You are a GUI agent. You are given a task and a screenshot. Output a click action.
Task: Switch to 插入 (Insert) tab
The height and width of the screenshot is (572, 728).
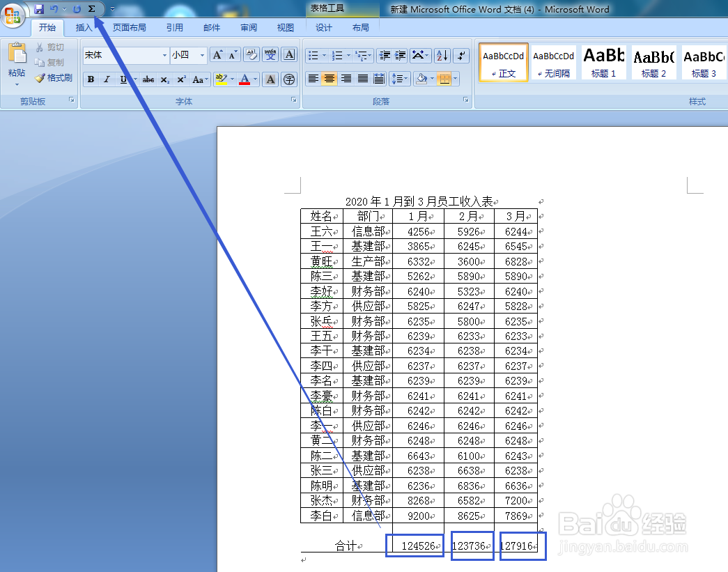[x=84, y=28]
